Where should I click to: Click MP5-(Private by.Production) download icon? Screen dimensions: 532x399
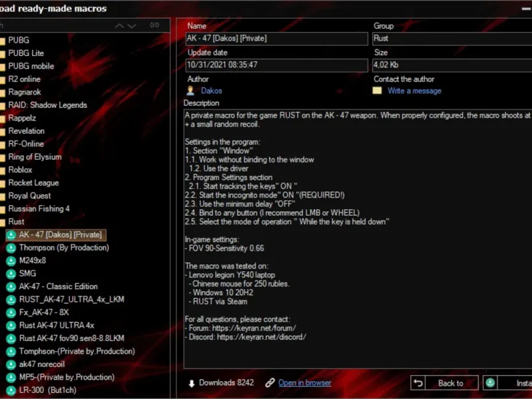coord(11,377)
